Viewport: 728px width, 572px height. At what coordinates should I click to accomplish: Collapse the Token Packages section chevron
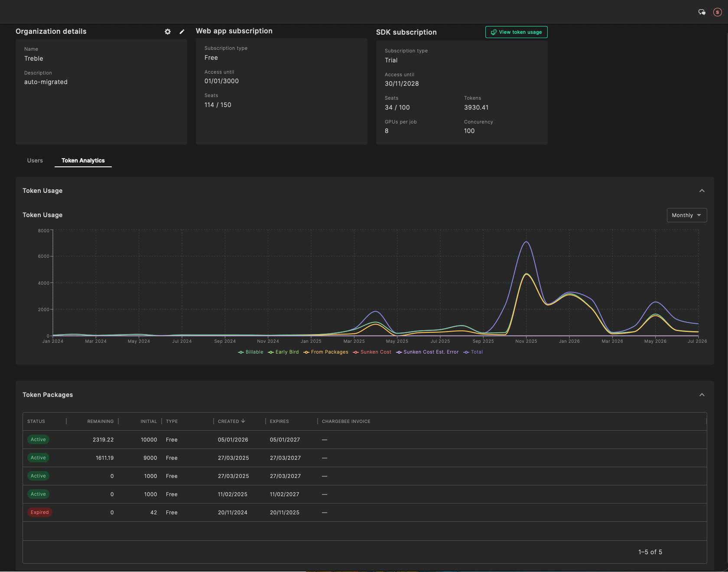(702, 395)
